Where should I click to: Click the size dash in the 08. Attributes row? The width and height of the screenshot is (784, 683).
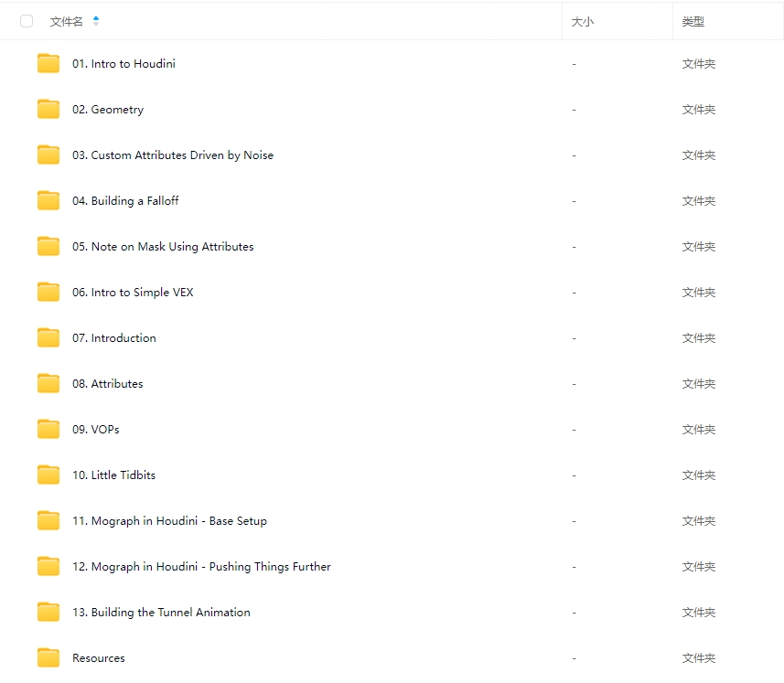tap(574, 384)
